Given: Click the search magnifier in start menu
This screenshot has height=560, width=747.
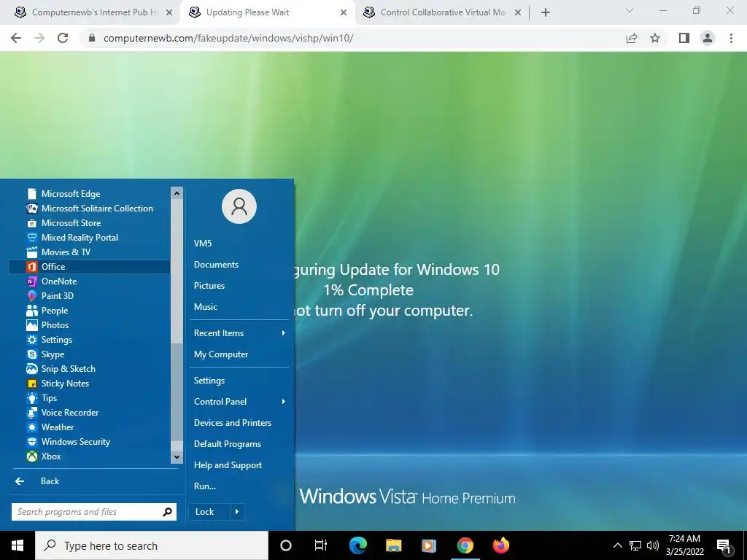Looking at the screenshot, I should (167, 512).
